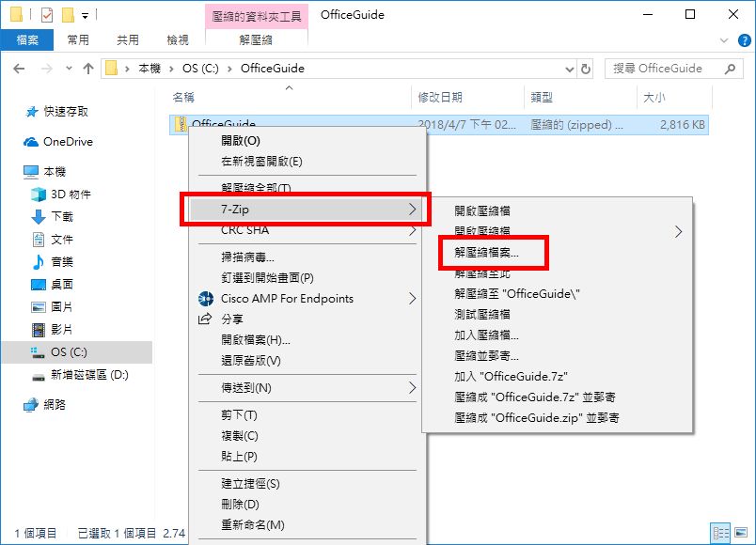The width and height of the screenshot is (756, 545).
Task: Switch to the 檢視 ribbon tab
Action: (178, 40)
